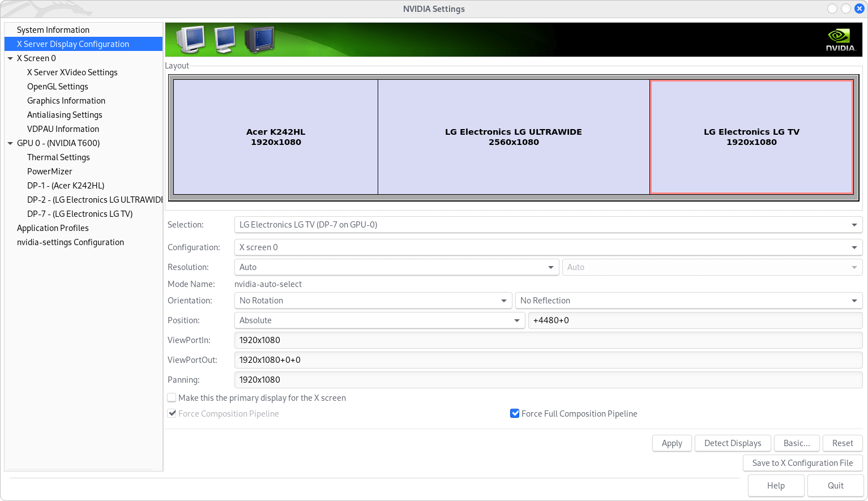Click Save to X Configuration File
Viewport: 868px width, 501px height.
802,463
